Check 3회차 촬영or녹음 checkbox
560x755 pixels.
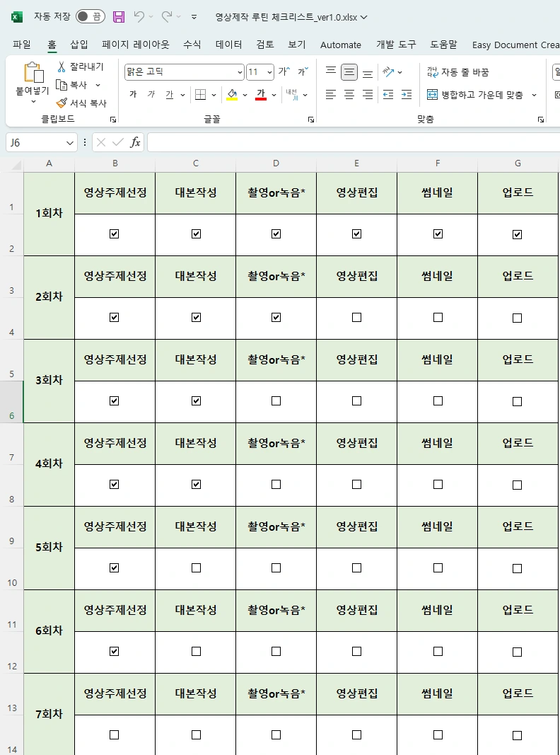coord(276,400)
